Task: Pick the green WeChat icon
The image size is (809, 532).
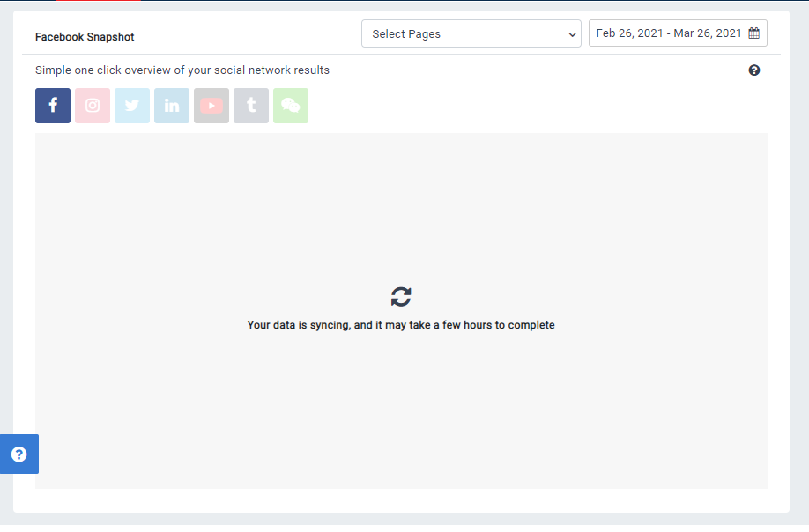Action: click(291, 106)
